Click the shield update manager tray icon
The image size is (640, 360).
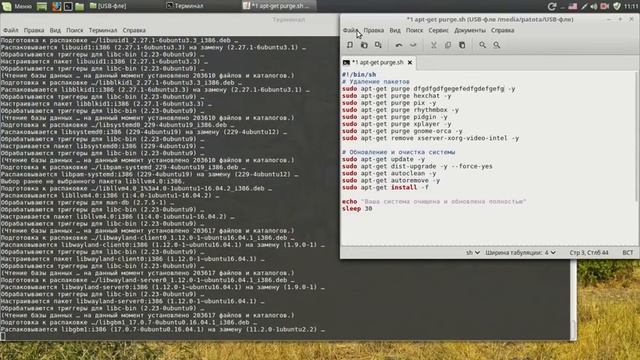617,6
